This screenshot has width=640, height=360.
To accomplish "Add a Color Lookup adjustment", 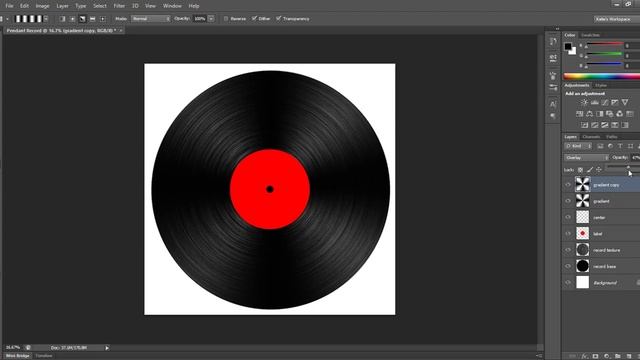I will tap(630, 114).
